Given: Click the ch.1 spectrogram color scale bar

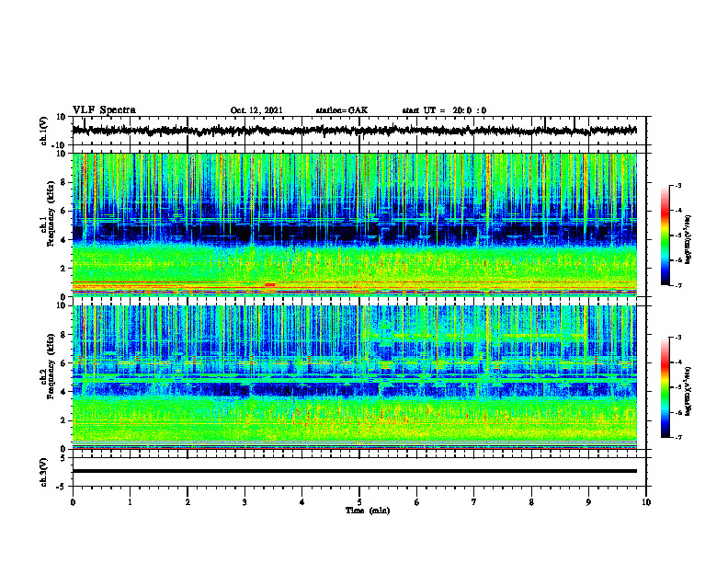Looking at the screenshot, I should click(x=665, y=236).
